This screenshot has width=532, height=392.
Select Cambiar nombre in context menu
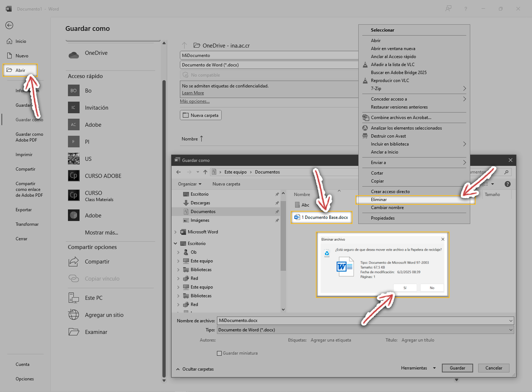[387, 208]
